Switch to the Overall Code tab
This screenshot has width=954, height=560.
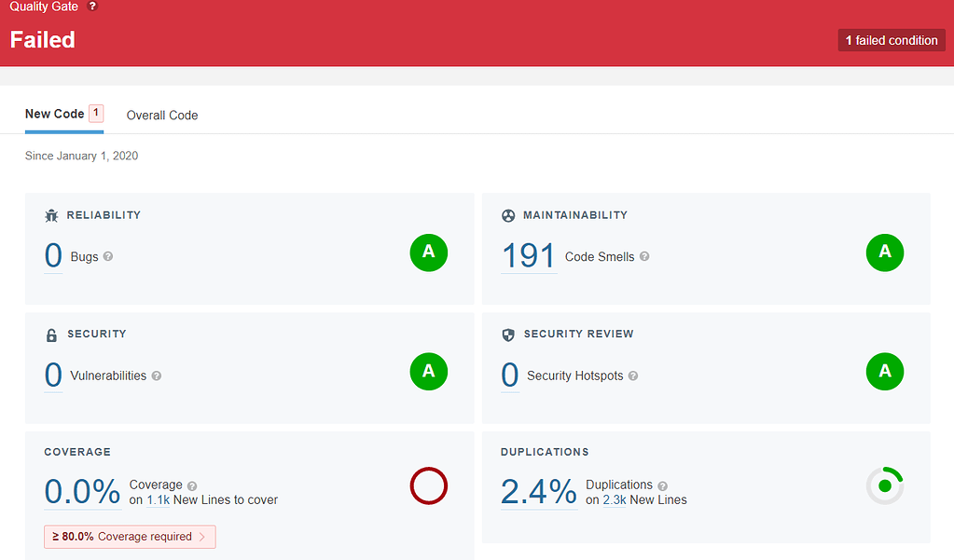(162, 116)
